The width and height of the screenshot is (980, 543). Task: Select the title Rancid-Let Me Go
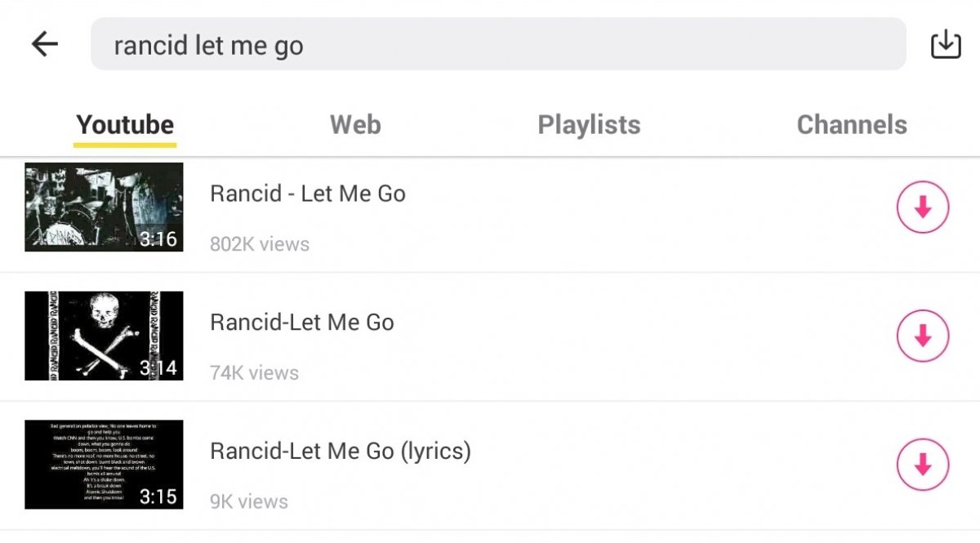tap(302, 322)
